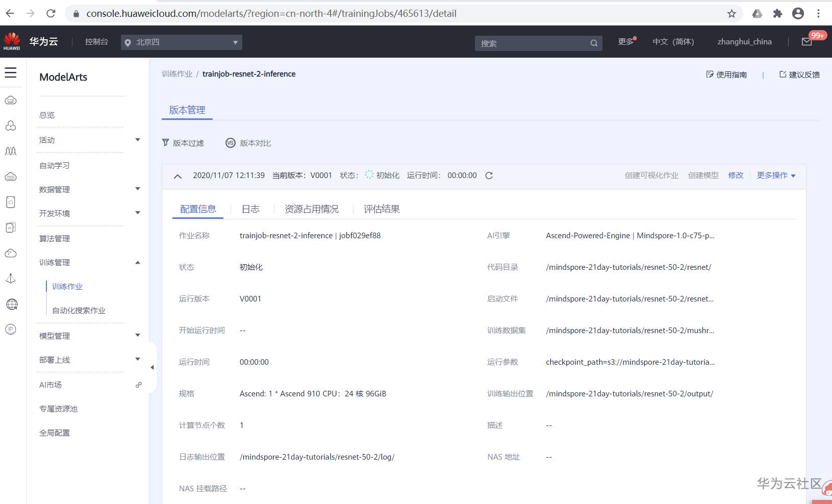Click the browser back arrow
Viewport: 832px width, 504px height.
point(10,13)
